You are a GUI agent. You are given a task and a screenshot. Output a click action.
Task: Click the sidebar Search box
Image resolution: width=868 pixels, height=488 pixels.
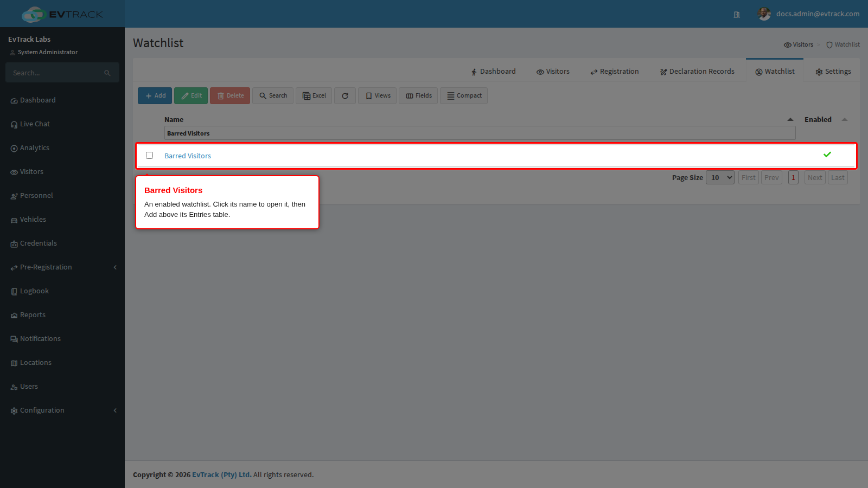(62, 73)
